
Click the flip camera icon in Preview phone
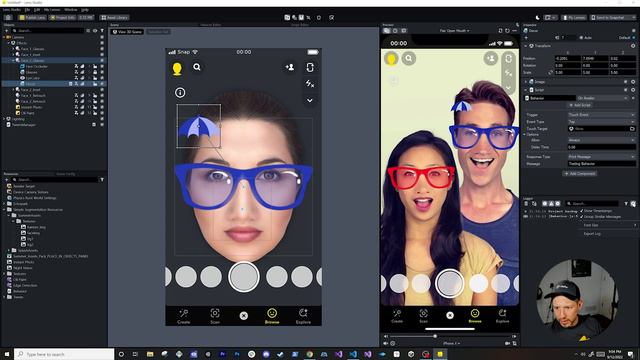(x=508, y=58)
